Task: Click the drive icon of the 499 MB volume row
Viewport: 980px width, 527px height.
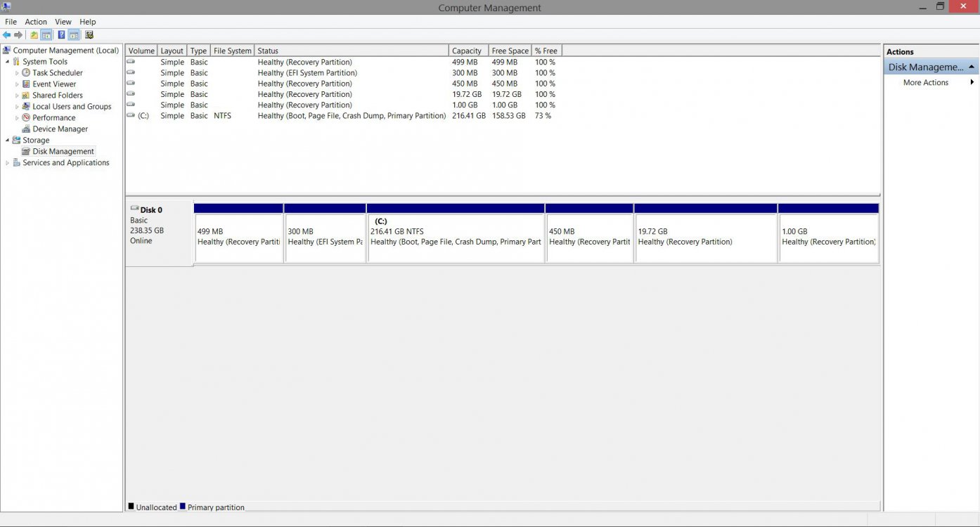Action: (131, 62)
